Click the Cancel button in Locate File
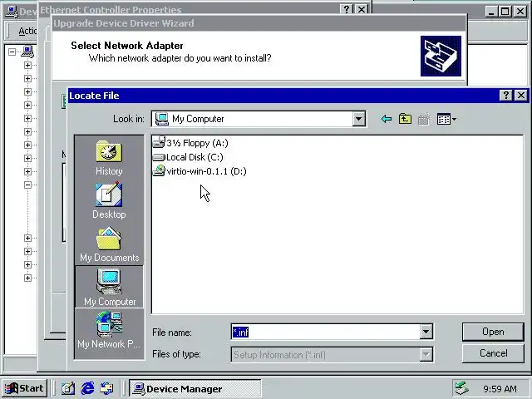The height and width of the screenshot is (399, 532). (x=493, y=353)
